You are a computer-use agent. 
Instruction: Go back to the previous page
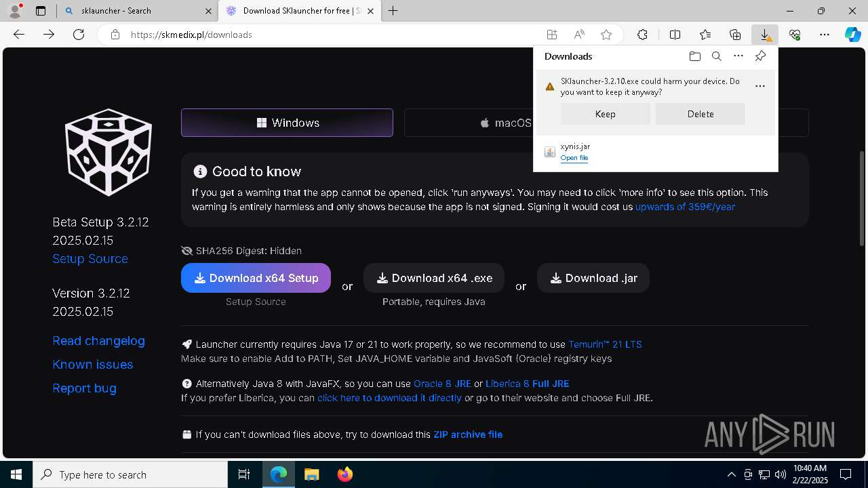(x=19, y=35)
